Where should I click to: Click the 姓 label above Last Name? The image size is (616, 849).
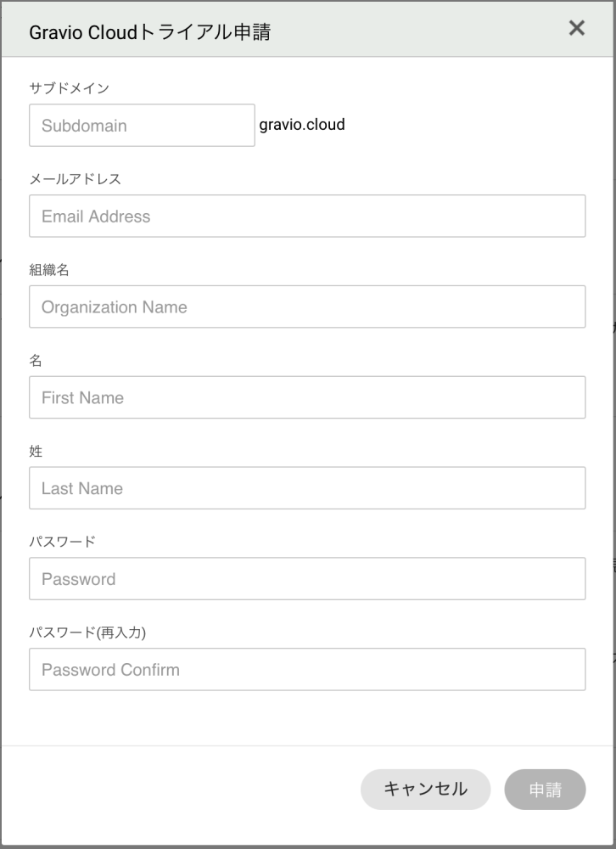click(x=36, y=451)
